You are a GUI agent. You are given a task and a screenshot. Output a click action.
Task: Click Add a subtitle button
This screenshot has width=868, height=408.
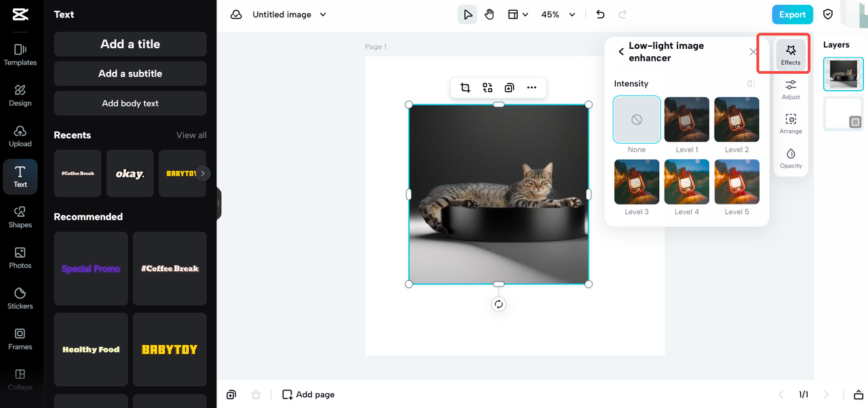(x=130, y=73)
